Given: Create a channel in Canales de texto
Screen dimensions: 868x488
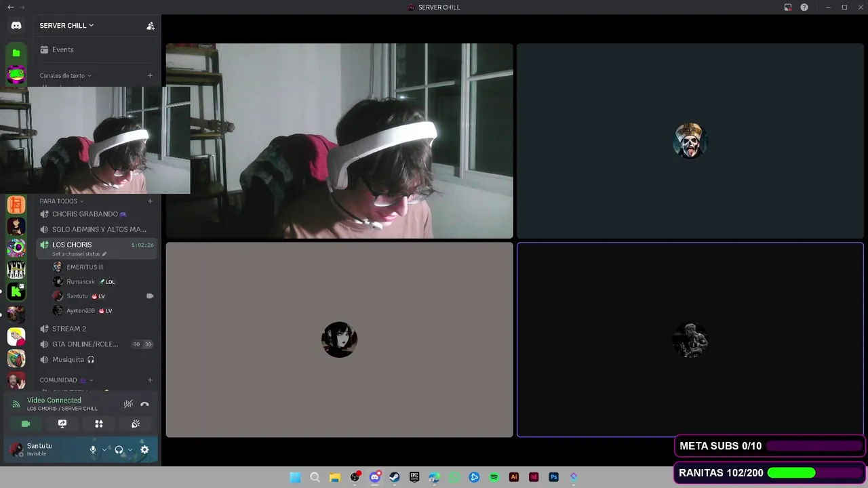Looking at the screenshot, I should point(150,75).
